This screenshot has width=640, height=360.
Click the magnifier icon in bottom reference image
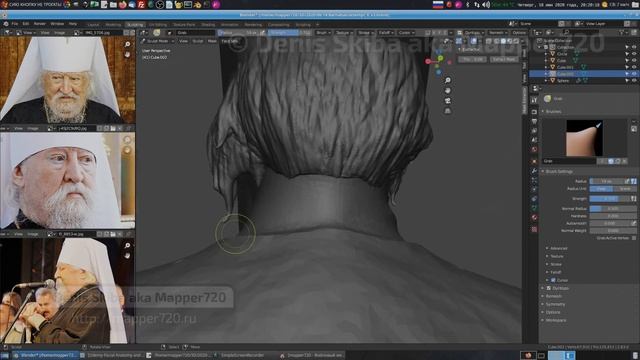point(127,245)
